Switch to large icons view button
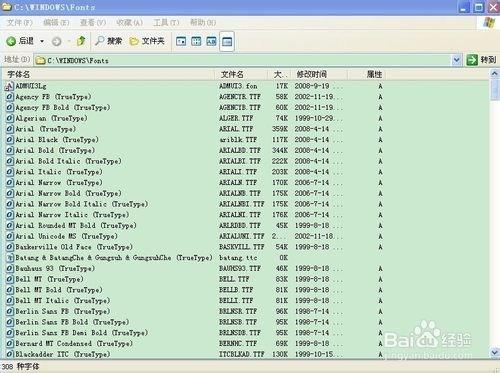 (x=181, y=41)
